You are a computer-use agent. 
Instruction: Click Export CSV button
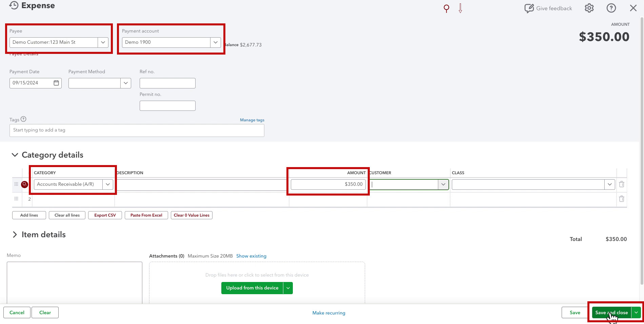pyautogui.click(x=105, y=215)
